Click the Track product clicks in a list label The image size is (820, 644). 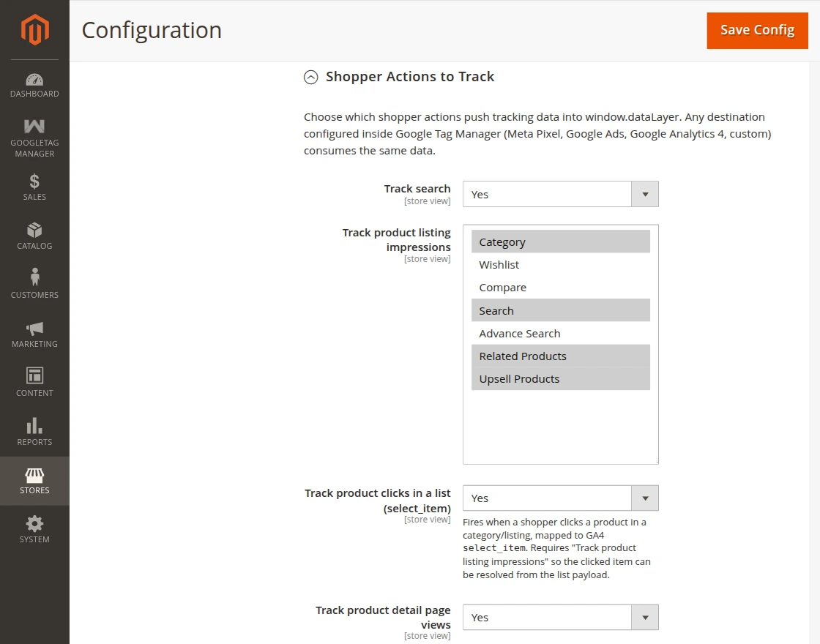pos(378,501)
